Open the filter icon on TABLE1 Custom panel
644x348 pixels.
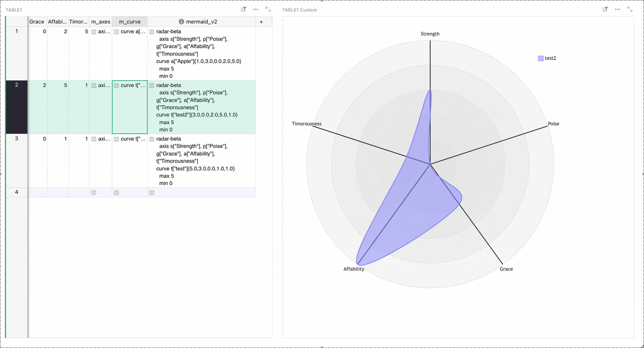[x=605, y=9]
